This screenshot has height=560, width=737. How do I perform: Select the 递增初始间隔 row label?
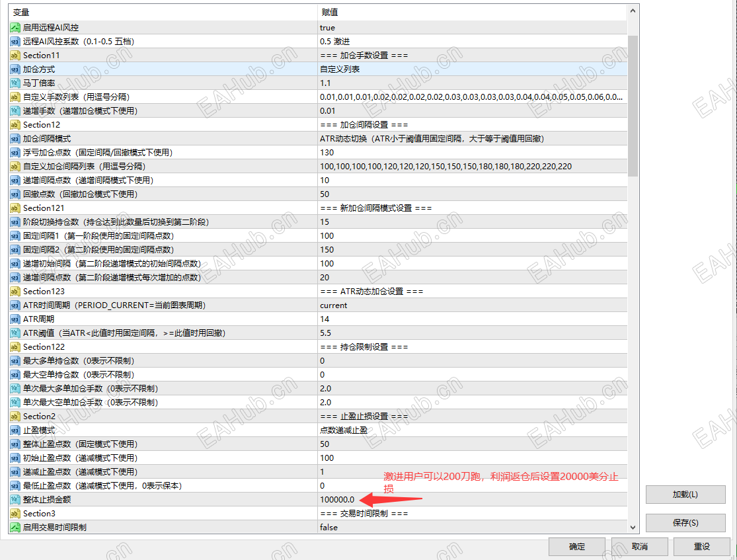pyautogui.click(x=112, y=264)
